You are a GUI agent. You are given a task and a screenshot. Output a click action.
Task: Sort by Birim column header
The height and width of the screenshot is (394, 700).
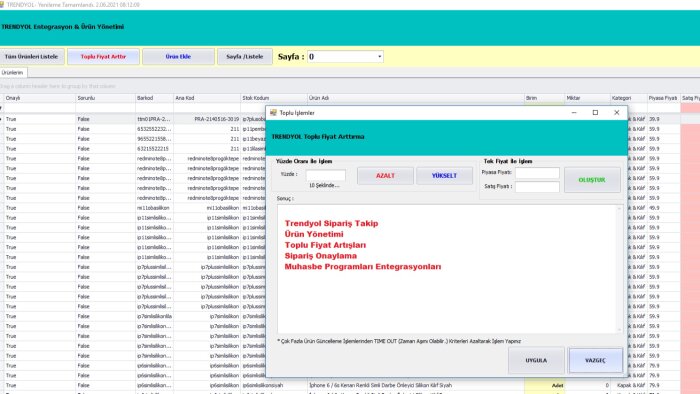[x=544, y=98]
